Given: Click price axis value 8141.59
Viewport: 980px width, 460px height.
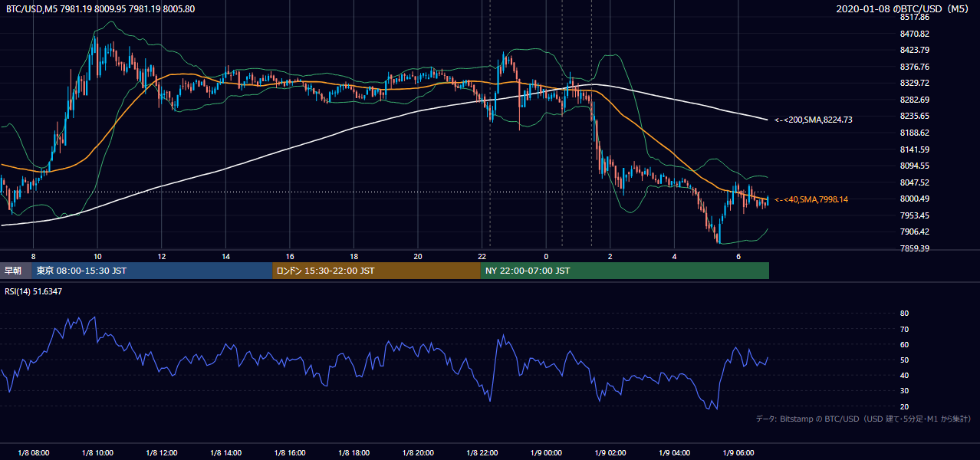Looking at the screenshot, I should pyautogui.click(x=915, y=149).
